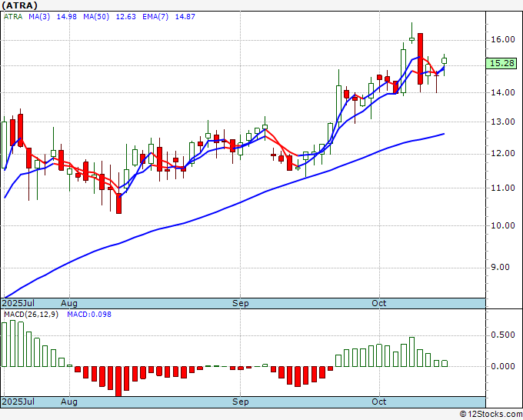Click the 14.00 price axis label

(503, 92)
